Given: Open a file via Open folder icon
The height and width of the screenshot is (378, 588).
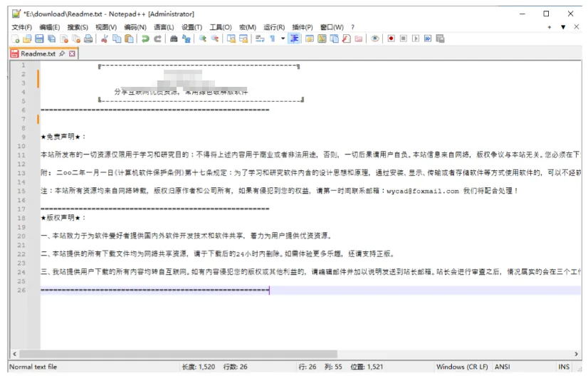Looking at the screenshot, I should (27, 38).
